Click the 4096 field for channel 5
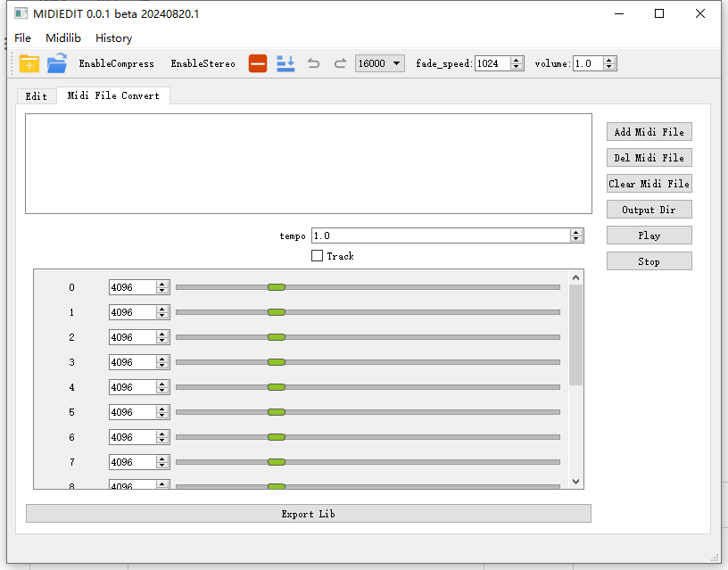The width and height of the screenshot is (728, 570). 132,412
